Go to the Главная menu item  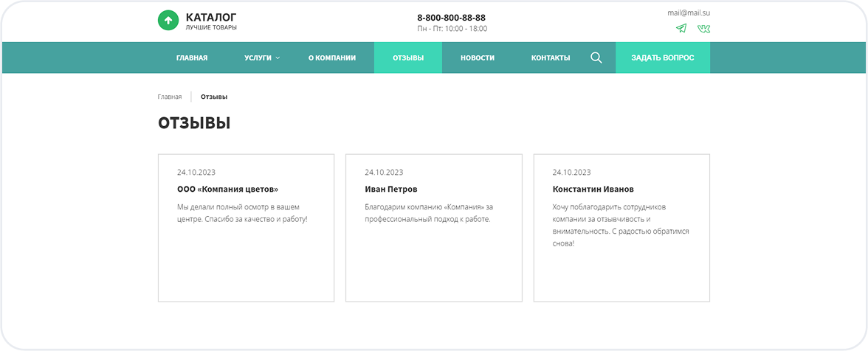[x=192, y=58]
